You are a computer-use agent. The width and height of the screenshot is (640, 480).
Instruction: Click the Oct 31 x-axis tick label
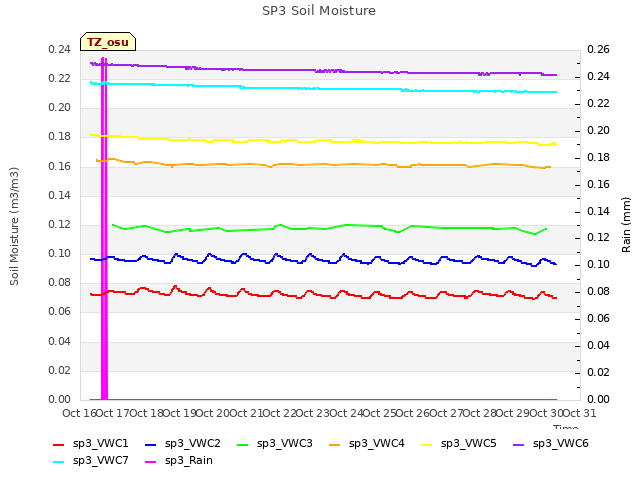pyautogui.click(x=580, y=413)
